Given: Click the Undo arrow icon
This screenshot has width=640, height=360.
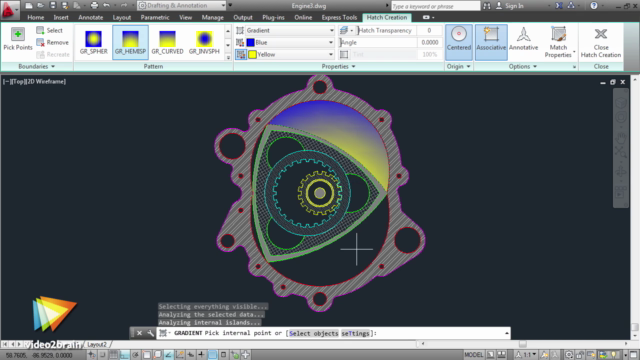Looking at the screenshot, I should pos(107,6).
